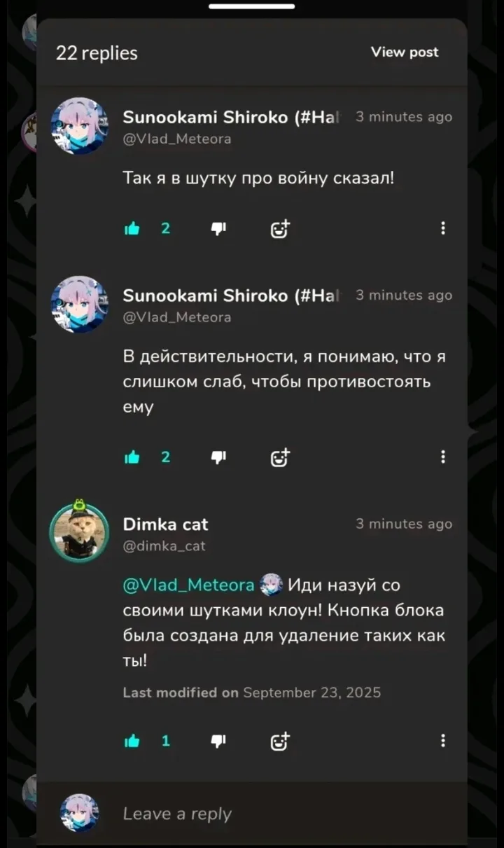
Task: Dislike Dimka cat's reply
Action: pyautogui.click(x=219, y=741)
